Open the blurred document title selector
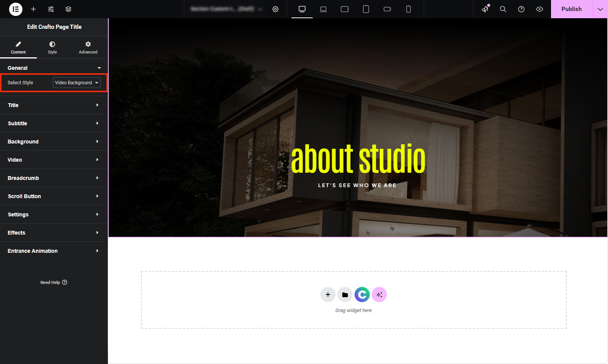Viewport: 608px width, 364px height. (x=226, y=9)
